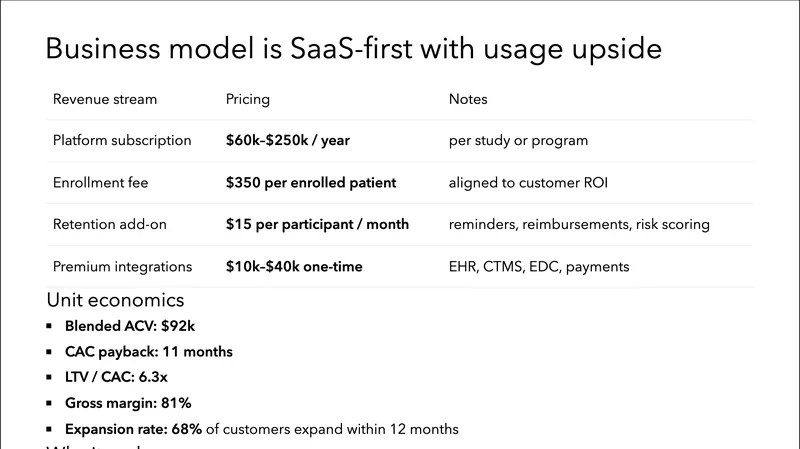Viewport: 800px width, 449px height.
Task: Select the Notes column header
Action: click(x=468, y=99)
